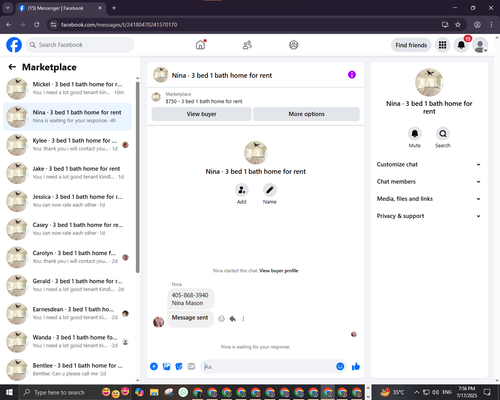500x400 pixels.
Task: Open a new browser tab
Action: 114,8
